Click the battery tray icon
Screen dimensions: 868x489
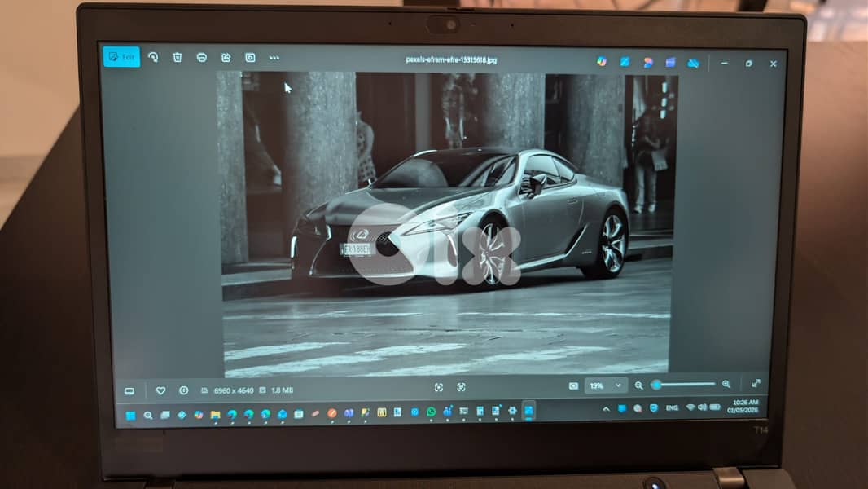pos(715,407)
